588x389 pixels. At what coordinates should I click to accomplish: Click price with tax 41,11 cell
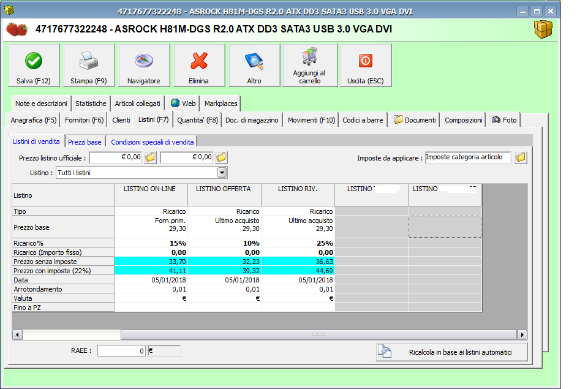point(151,271)
